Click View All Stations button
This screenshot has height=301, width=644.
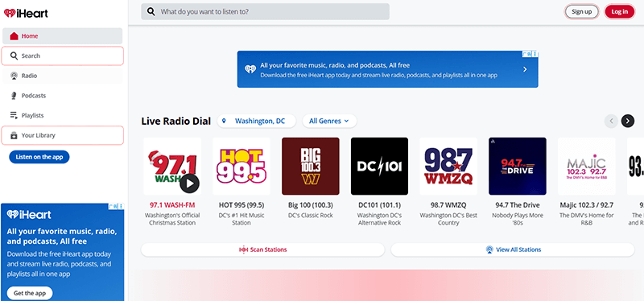point(513,249)
